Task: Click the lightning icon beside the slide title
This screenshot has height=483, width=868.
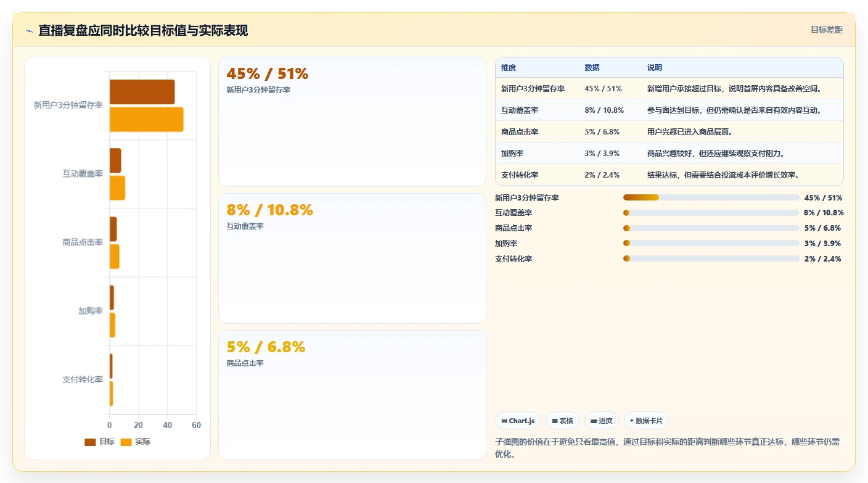Action: click(29, 31)
